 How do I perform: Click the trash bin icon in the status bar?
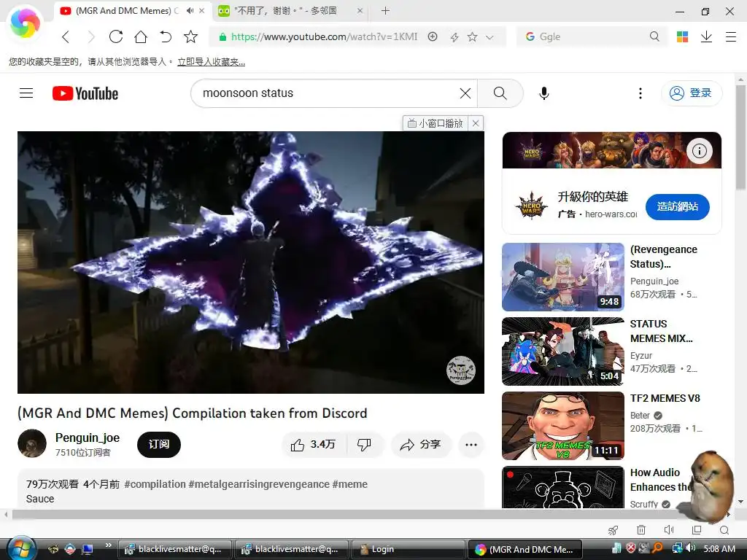coord(641,530)
